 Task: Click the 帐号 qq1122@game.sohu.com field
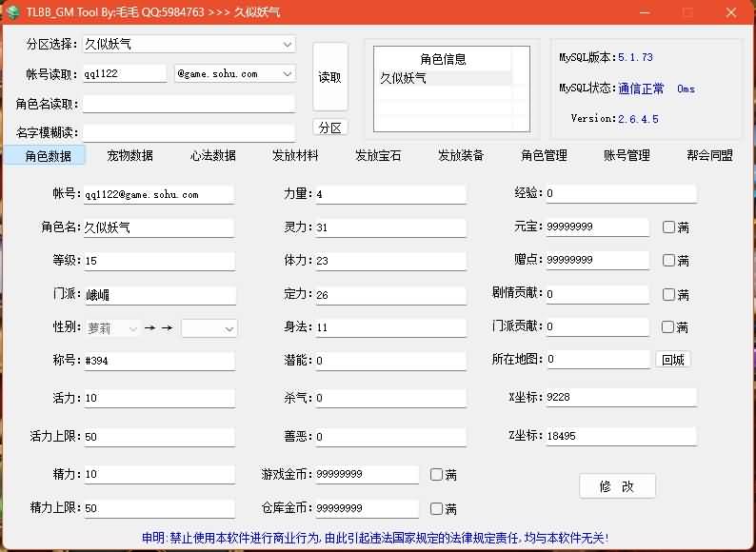[x=159, y=195]
